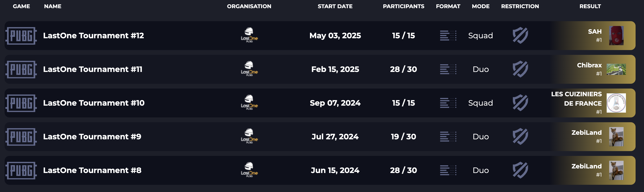Sort by the START DATE column header
The height and width of the screenshot is (192, 644).
point(335,6)
